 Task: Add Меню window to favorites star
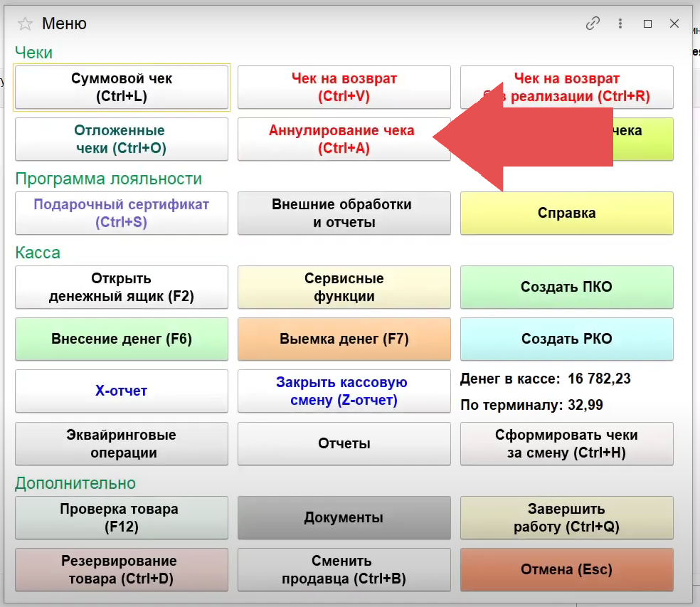25,24
